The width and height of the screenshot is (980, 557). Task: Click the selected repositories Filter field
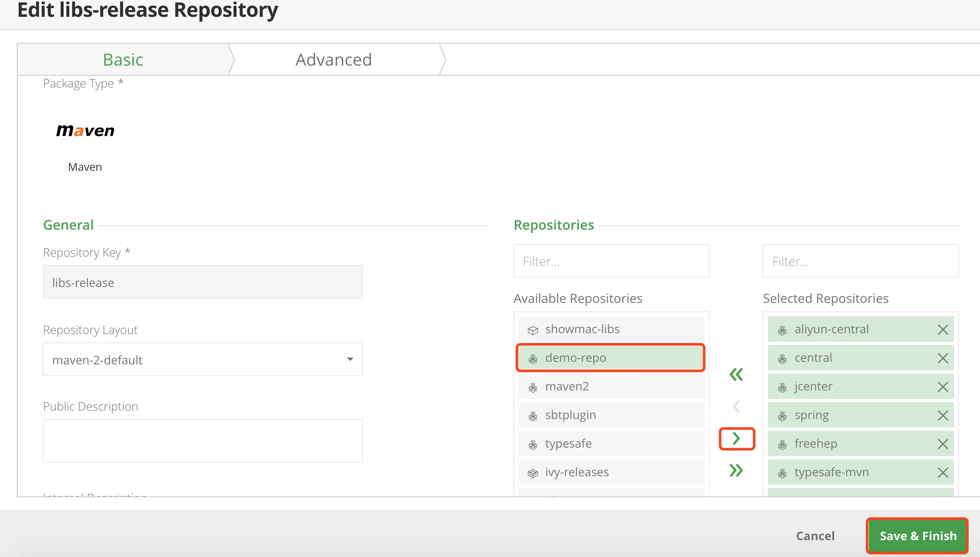[860, 261]
